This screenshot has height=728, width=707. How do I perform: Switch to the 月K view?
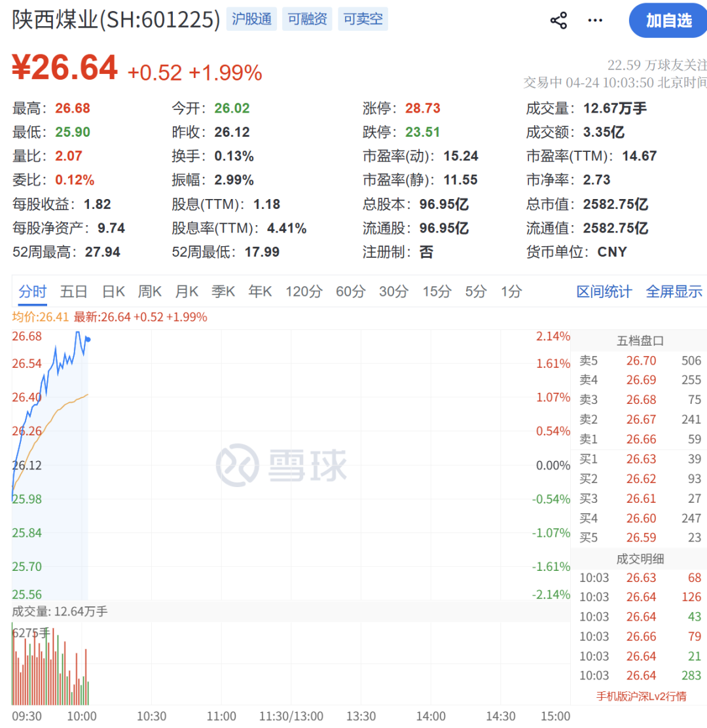pos(187,292)
